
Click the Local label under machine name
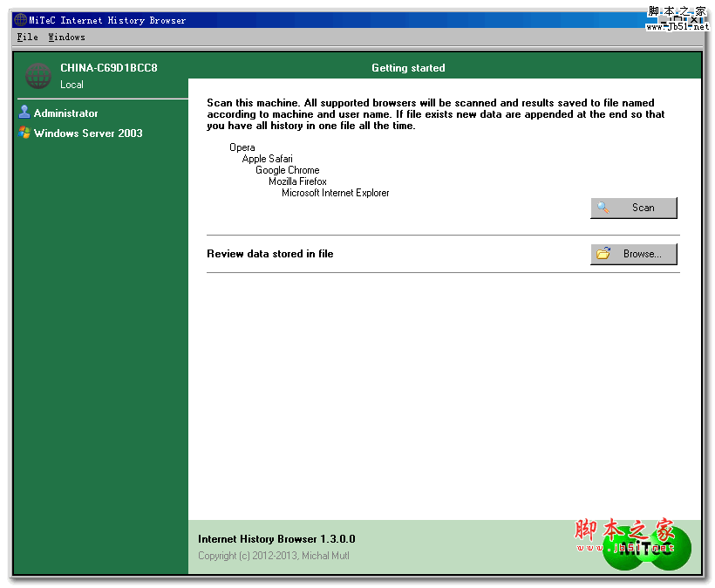coord(71,85)
